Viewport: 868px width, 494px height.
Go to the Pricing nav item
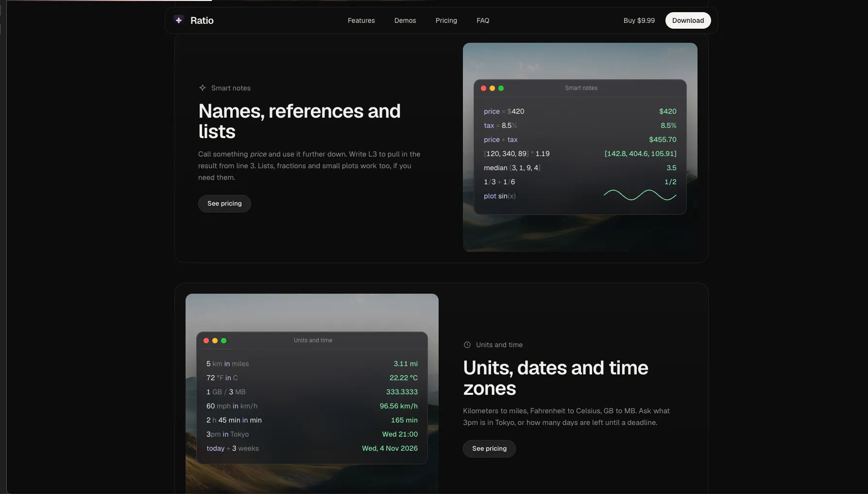[446, 20]
